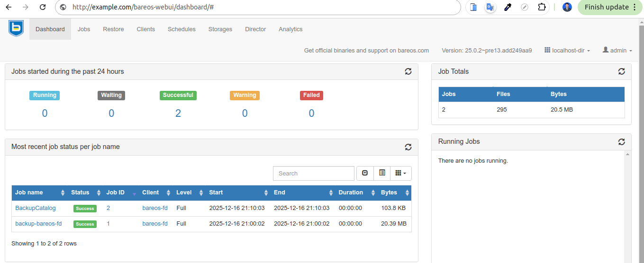Click the translate extension icon
Screen dimensions: 644x263
click(490, 7)
